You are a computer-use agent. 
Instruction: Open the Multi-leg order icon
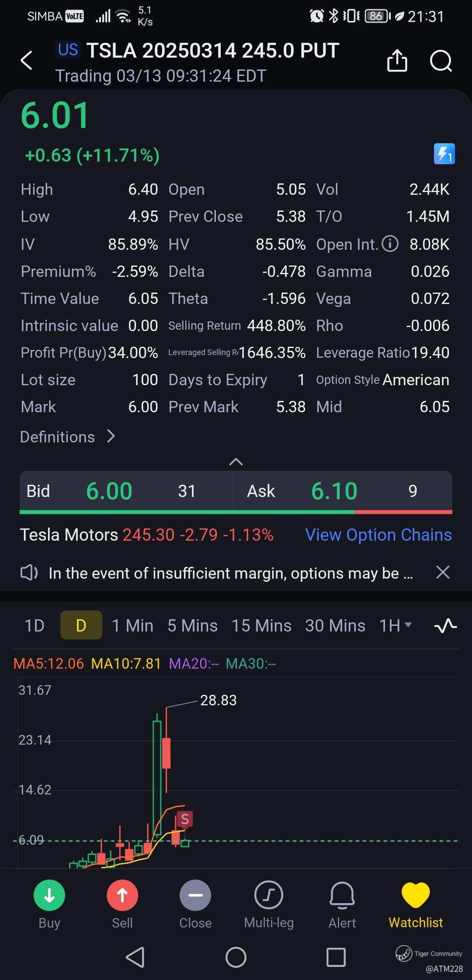click(x=269, y=895)
